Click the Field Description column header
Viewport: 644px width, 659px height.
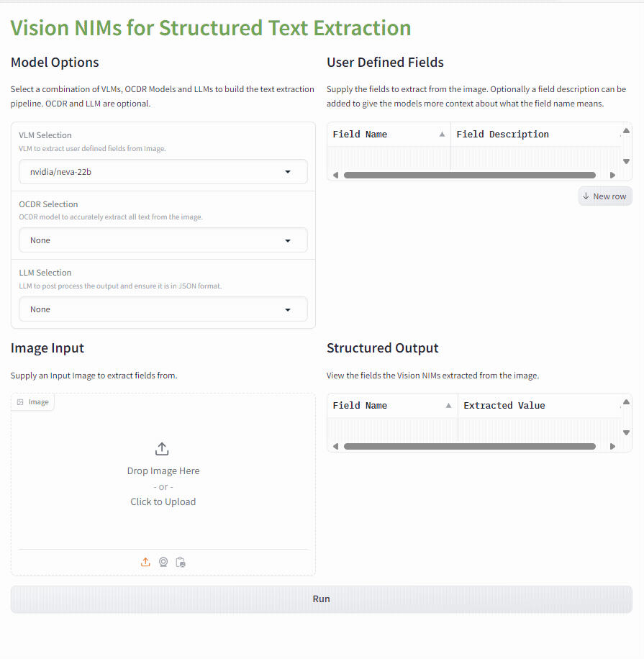click(x=502, y=135)
